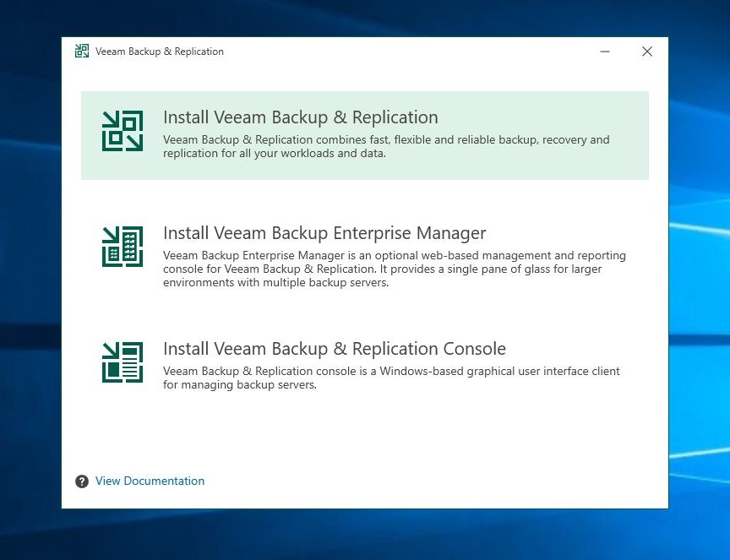
Task: Click the window title 'Veeam Backup & Replication'
Action: pos(160,52)
